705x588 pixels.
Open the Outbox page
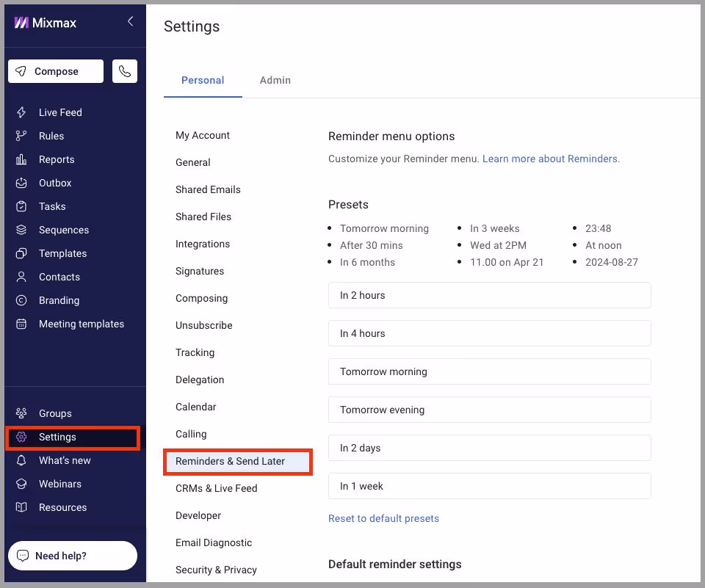click(55, 183)
